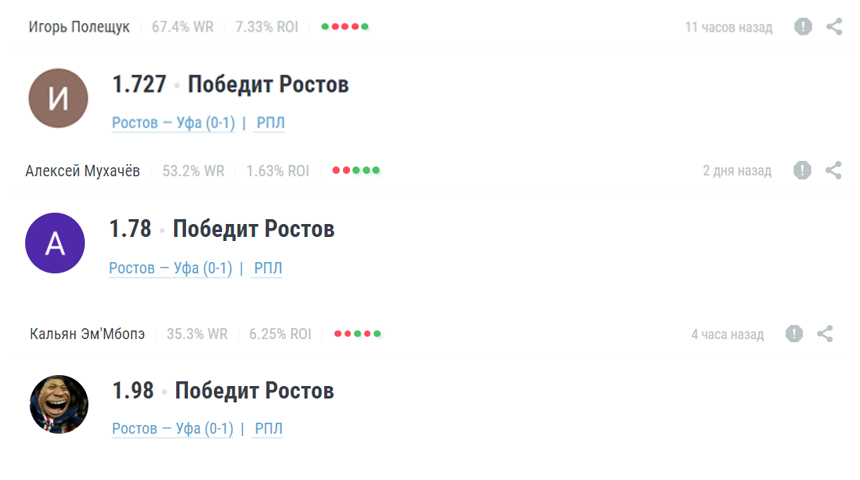
Task: Open РПЛ league link under 1.727 bet
Action: click(270, 122)
